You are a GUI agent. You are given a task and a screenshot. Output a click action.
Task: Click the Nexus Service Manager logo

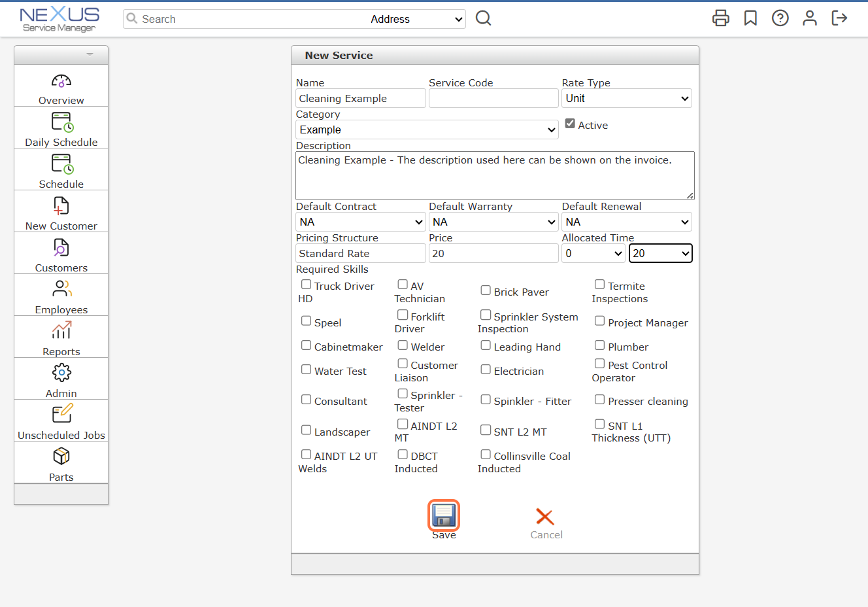pos(59,19)
